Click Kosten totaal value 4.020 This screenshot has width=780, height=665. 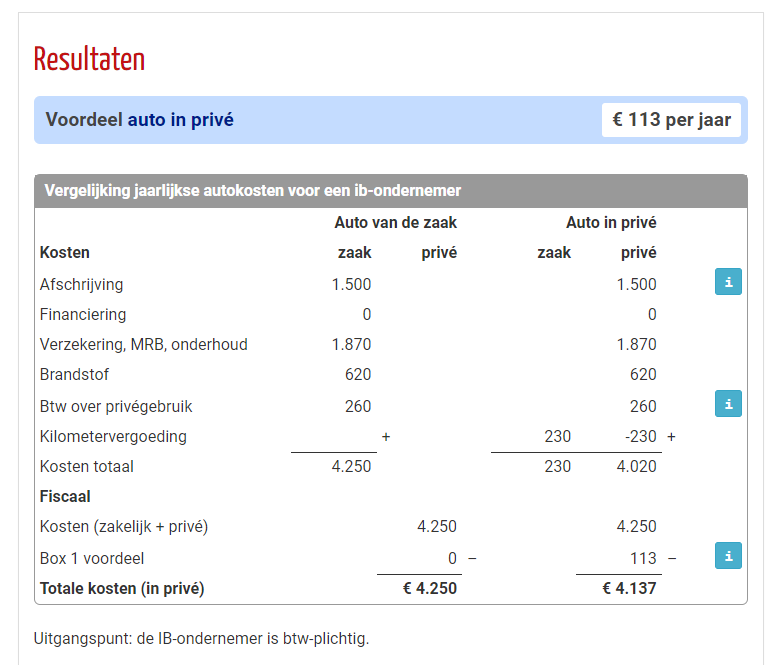point(636,466)
